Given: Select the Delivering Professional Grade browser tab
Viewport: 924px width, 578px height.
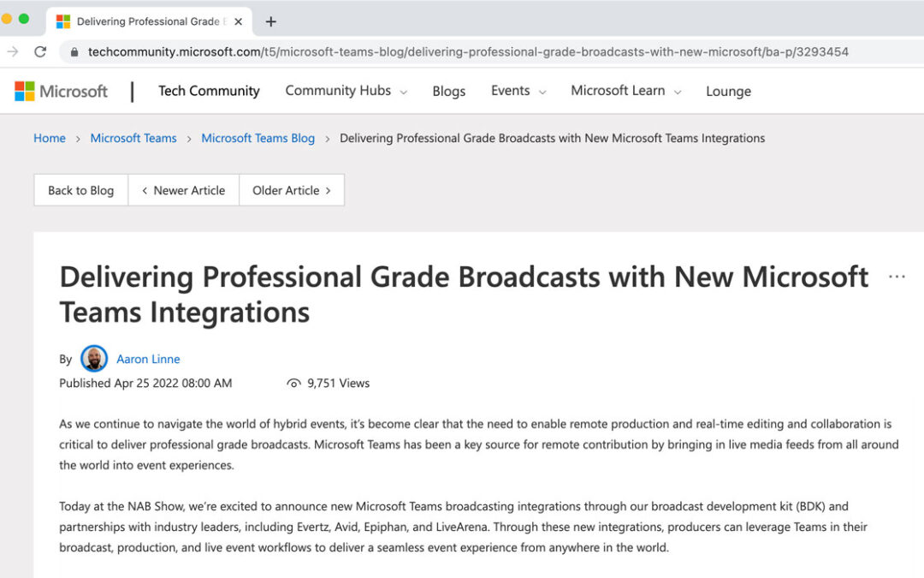Looking at the screenshot, I should pyautogui.click(x=149, y=21).
